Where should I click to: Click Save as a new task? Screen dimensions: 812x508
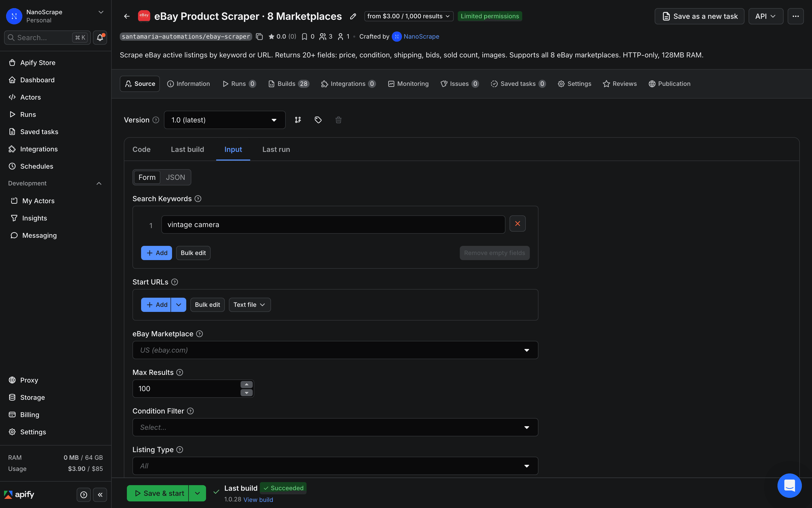(x=699, y=16)
